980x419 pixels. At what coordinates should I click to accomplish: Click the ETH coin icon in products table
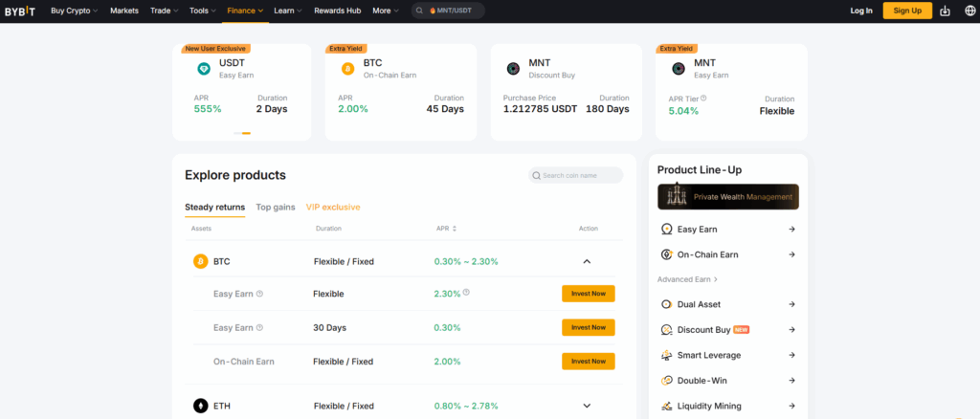(x=200, y=406)
